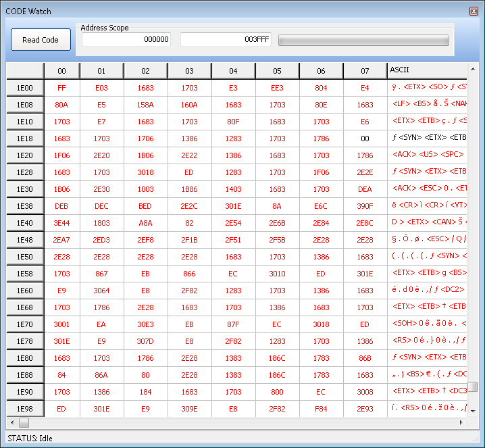
Task: Click the Read Code button
Action: 41,40
